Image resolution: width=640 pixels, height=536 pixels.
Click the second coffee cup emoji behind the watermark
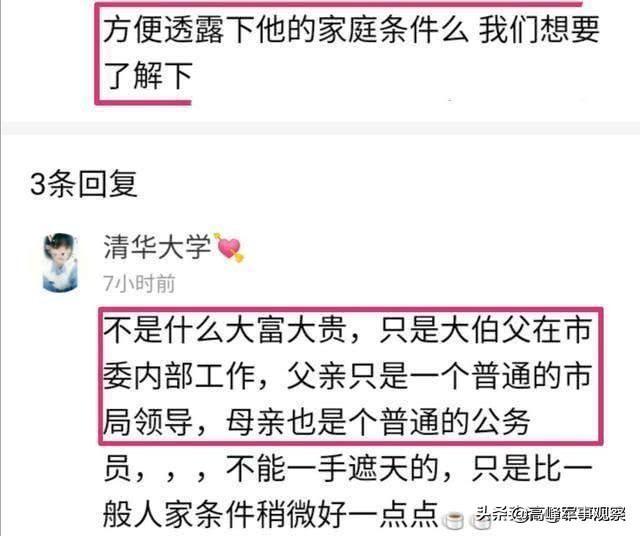coord(480,520)
